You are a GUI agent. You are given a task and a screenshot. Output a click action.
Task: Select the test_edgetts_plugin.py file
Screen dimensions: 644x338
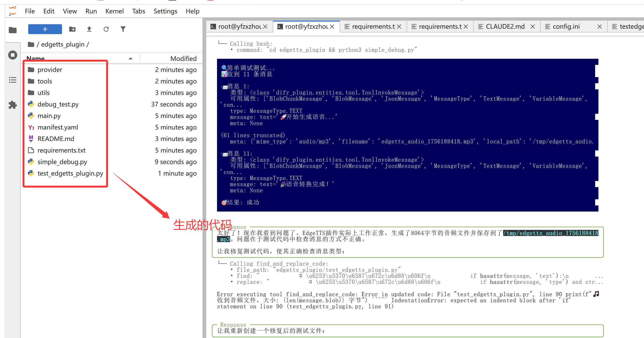point(70,173)
